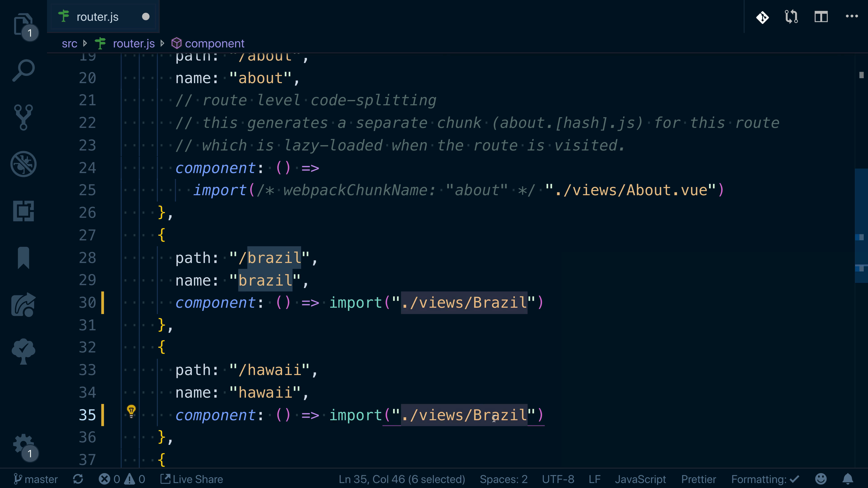Click the unsaved dot on router.js tab
868x488 pixels.
tap(146, 16)
